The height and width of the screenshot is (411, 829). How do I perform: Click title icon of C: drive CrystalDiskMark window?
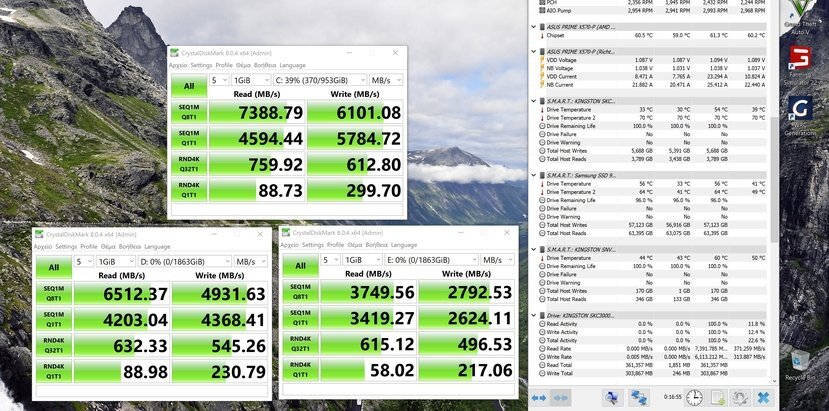pyautogui.click(x=174, y=53)
